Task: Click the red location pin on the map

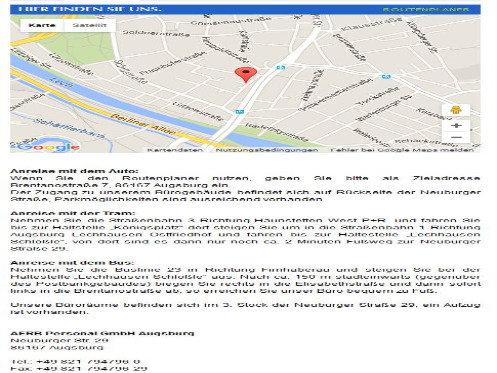Action: (x=246, y=74)
